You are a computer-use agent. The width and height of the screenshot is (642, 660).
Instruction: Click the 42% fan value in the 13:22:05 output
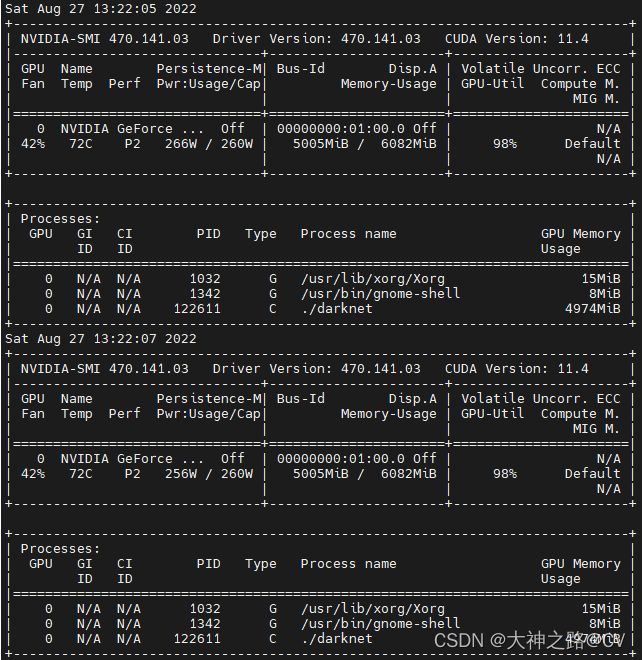pyautogui.click(x=33, y=144)
